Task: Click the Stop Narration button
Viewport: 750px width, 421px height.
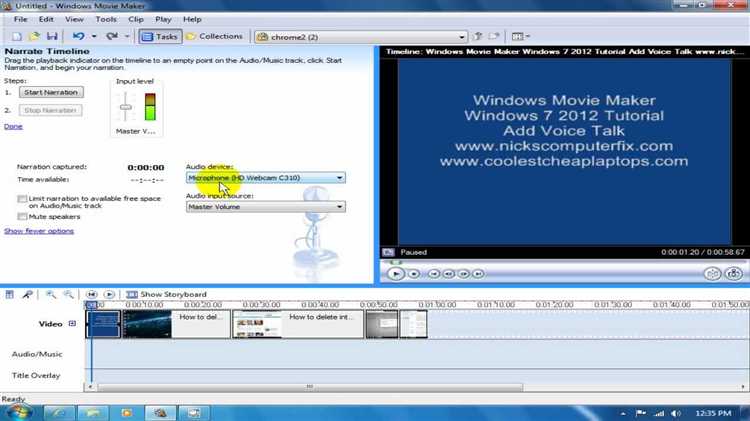Action: click(50, 110)
